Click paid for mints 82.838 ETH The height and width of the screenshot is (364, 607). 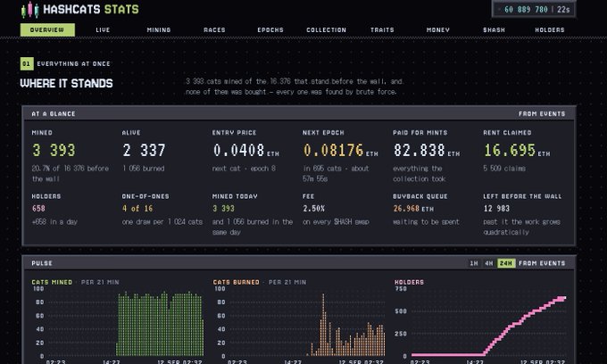427,151
